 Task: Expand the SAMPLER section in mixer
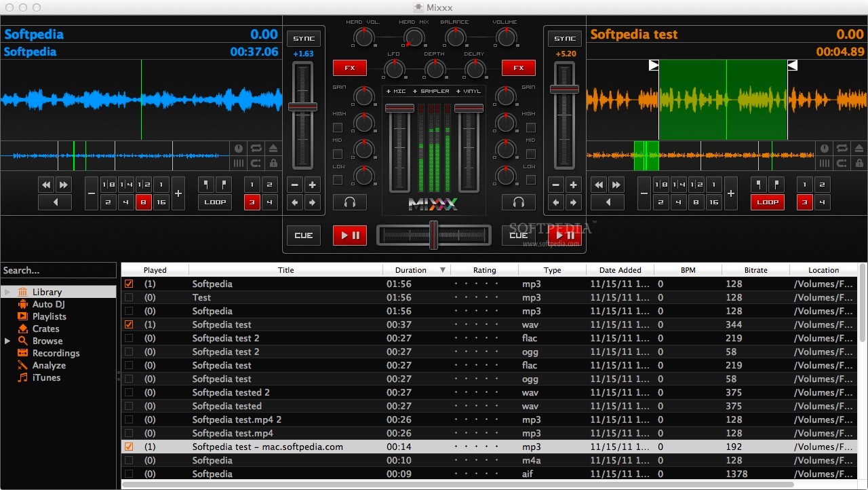tap(431, 91)
